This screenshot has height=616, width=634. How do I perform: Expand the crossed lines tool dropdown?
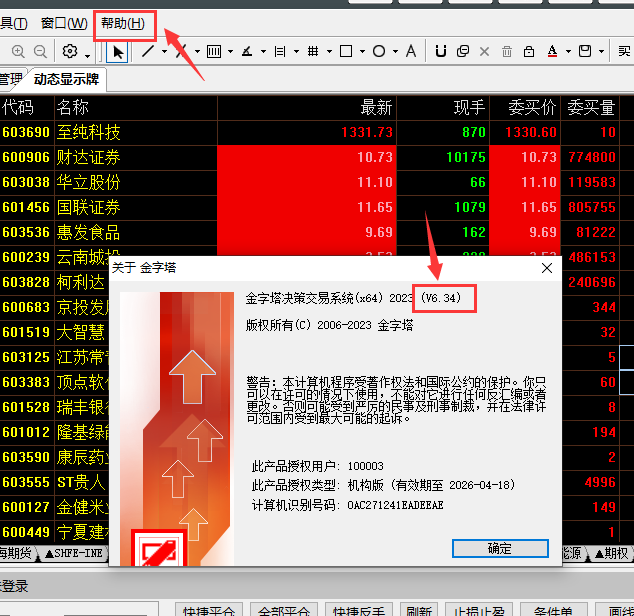click(197, 52)
